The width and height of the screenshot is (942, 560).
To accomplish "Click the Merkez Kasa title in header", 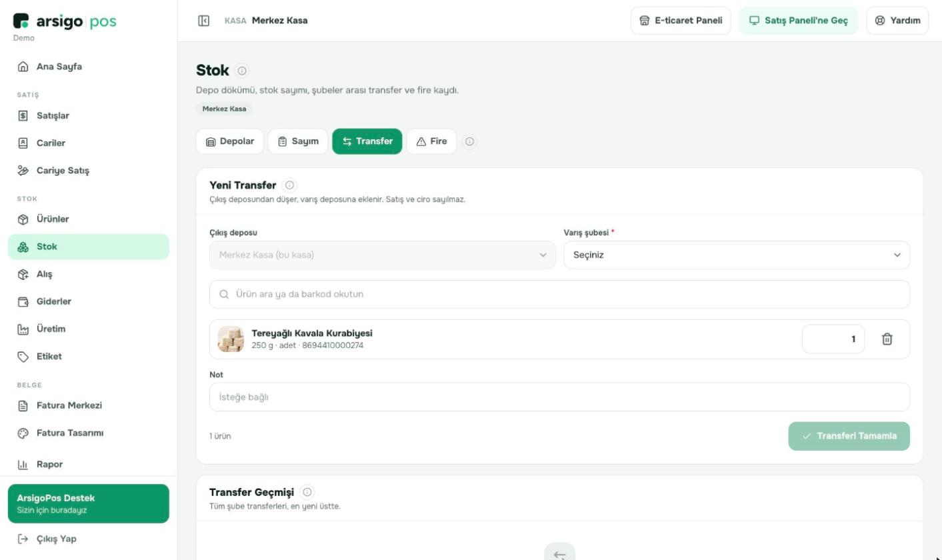I will pyautogui.click(x=280, y=21).
